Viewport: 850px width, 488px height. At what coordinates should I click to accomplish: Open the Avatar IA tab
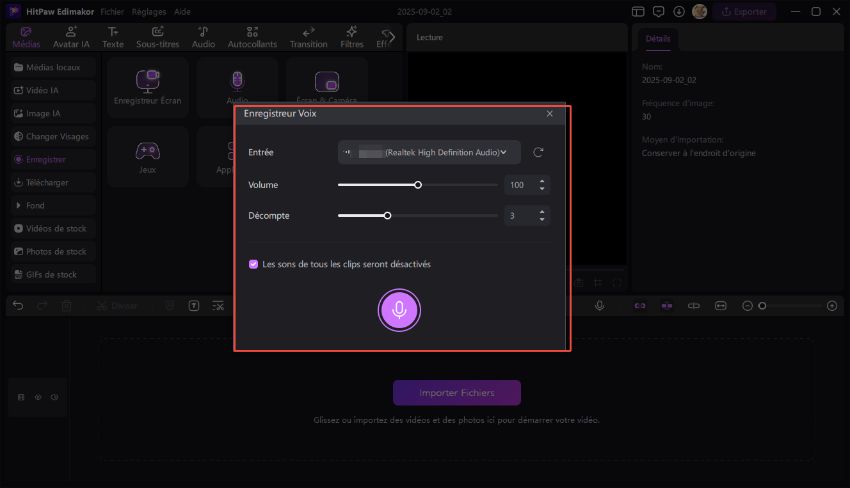coord(71,37)
